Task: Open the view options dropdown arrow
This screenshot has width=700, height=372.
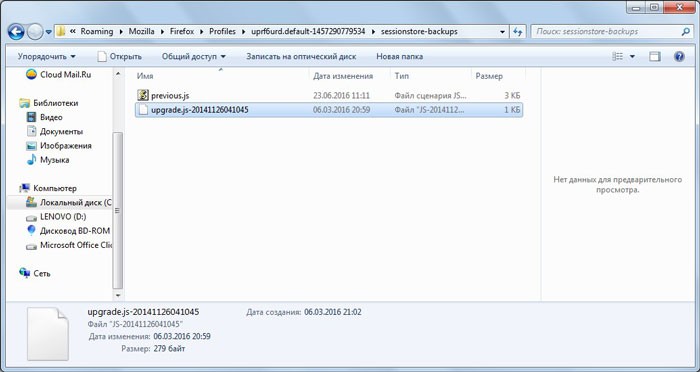Action: click(632, 56)
